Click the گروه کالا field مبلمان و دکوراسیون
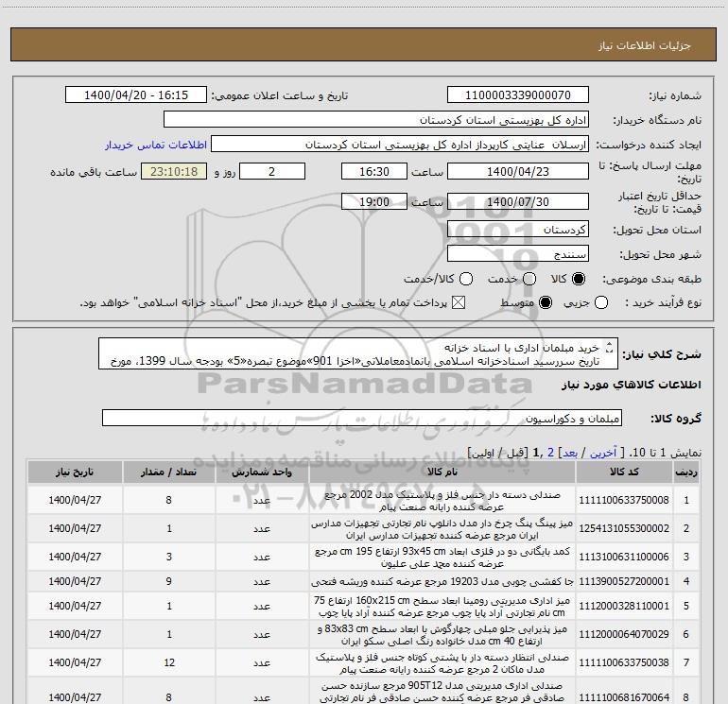Image resolution: width=728 pixels, height=704 pixels. 362,418
